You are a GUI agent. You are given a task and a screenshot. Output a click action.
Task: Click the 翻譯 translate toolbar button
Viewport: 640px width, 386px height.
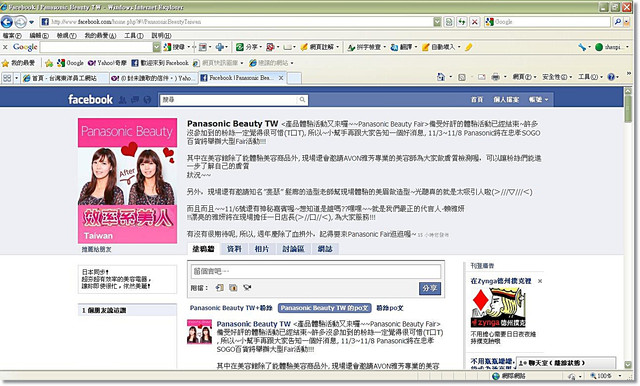[x=402, y=47]
